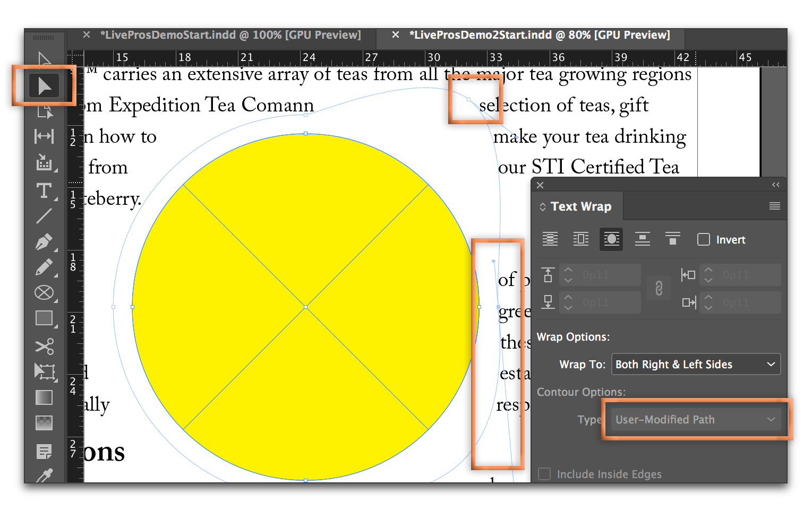Open the Text Wrap panel menu
The image size is (812, 511).
tap(774, 205)
